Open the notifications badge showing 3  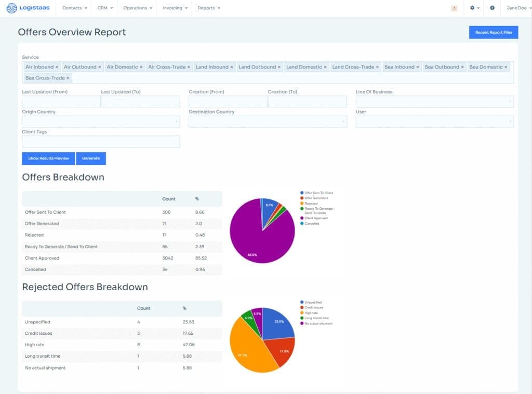tap(454, 8)
